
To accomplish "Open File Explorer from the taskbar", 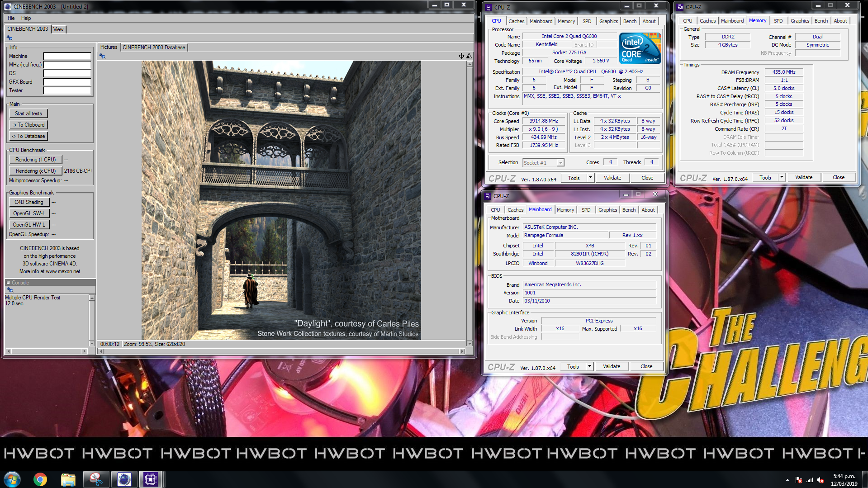I will pos(68,479).
